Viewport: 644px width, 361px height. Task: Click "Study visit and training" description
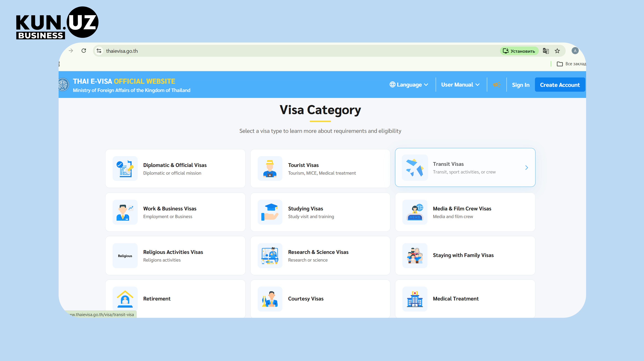pos(311,216)
